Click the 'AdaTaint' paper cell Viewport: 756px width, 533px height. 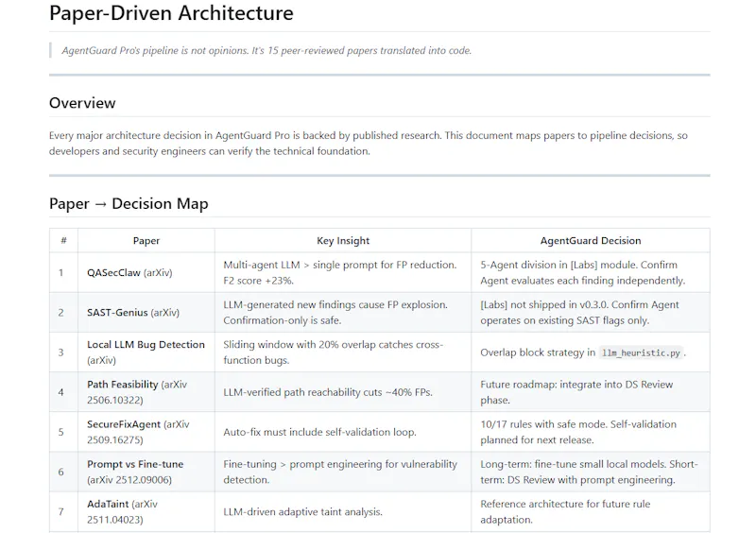coord(146,512)
